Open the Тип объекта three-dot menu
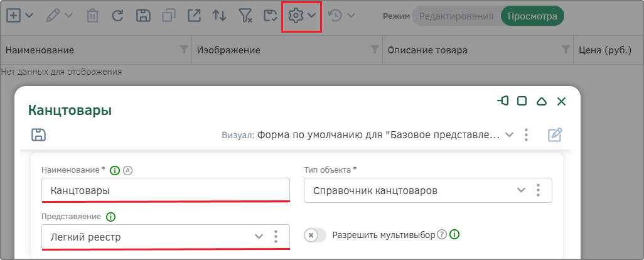The width and height of the screenshot is (644, 260). pos(538,190)
